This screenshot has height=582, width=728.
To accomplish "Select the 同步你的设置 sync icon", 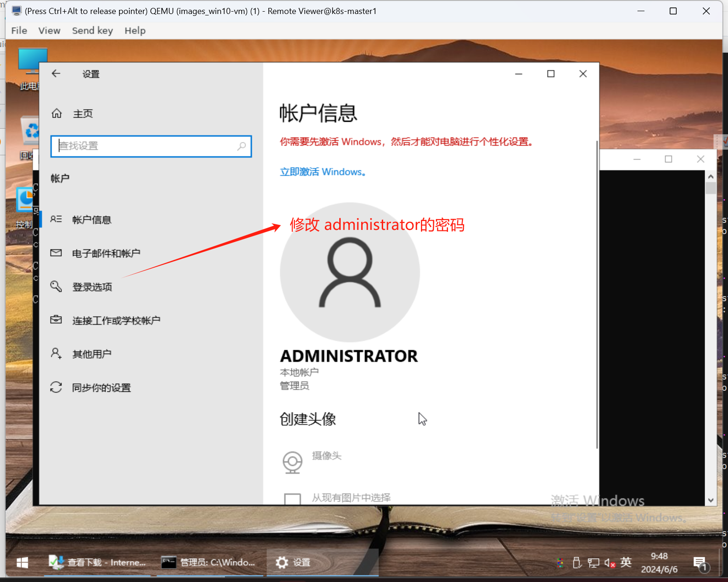I will pos(56,387).
